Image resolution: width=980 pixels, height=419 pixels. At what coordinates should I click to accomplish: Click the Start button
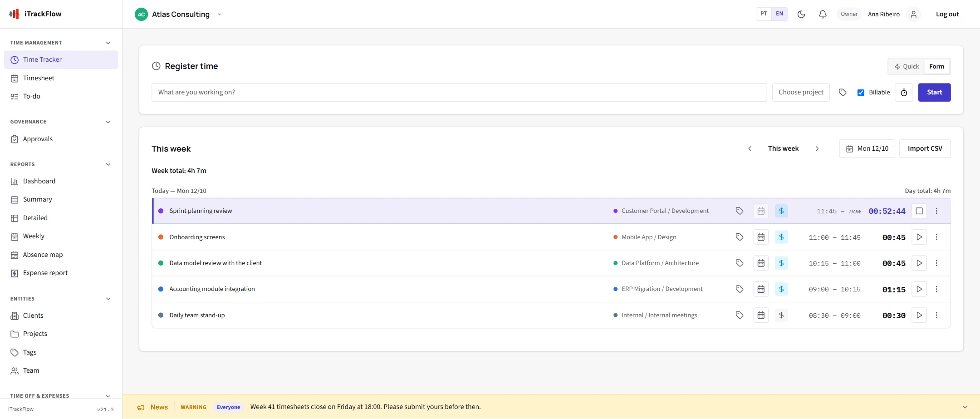coord(934,92)
